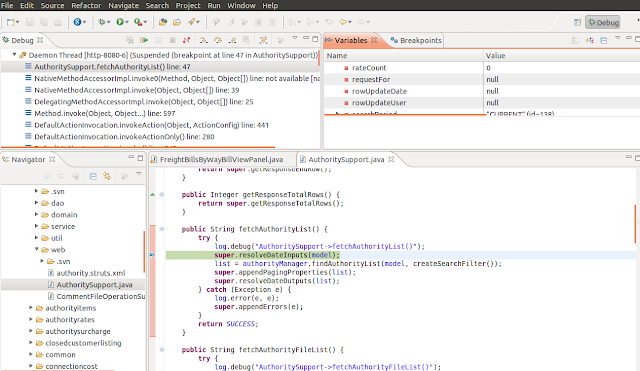Select authority.struts.xml in Navigator
Viewport: 640px width, 371px height.
click(91, 273)
